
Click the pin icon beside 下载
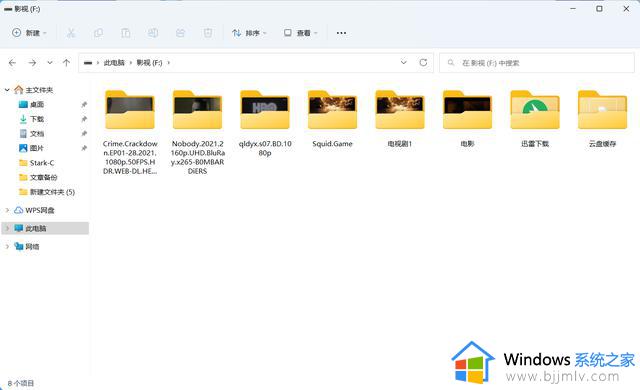click(x=84, y=119)
